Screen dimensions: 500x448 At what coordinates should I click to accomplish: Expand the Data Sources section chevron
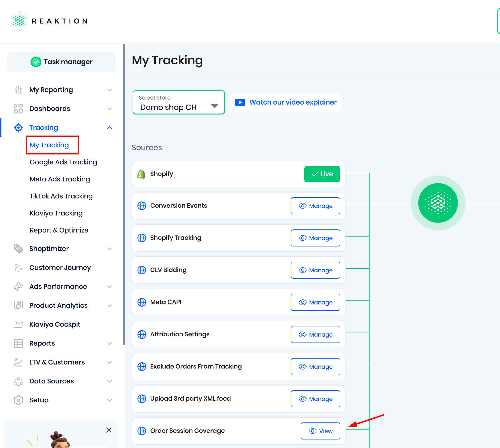point(110,381)
